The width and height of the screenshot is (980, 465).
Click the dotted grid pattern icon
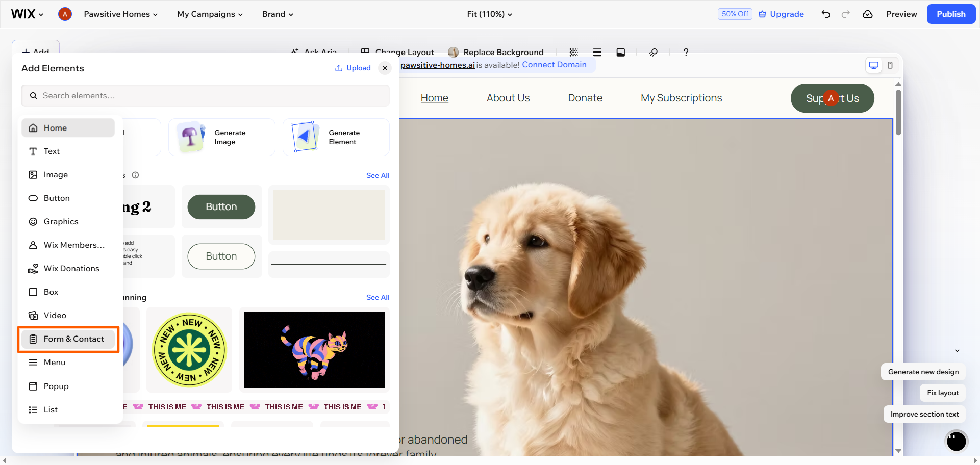tap(573, 52)
